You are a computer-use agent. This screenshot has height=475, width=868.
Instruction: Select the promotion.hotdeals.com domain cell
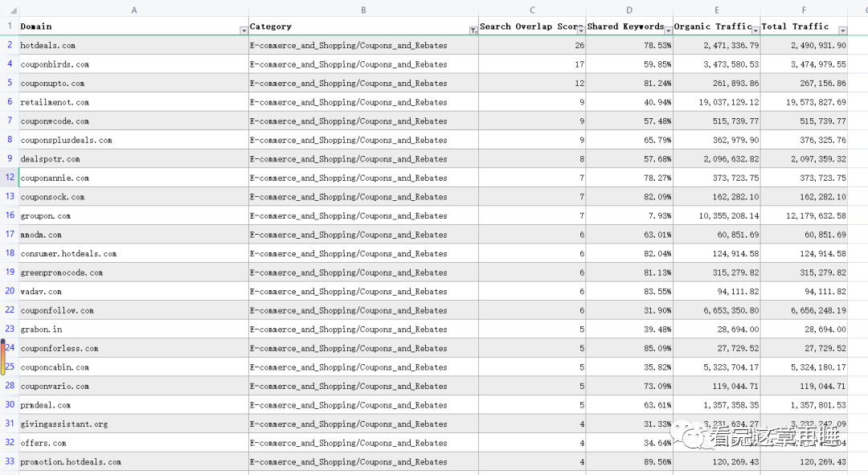click(134, 461)
